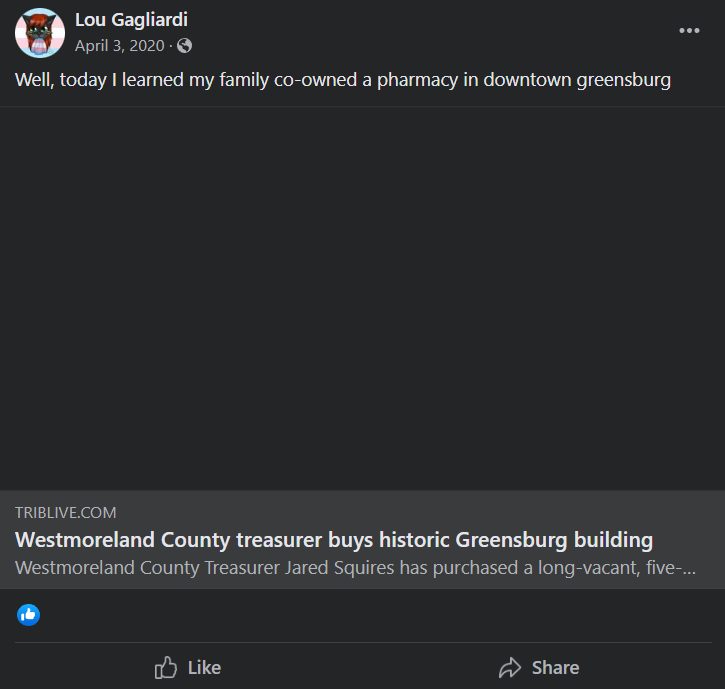Click the Gagliardi surname in the header

pos(150,20)
